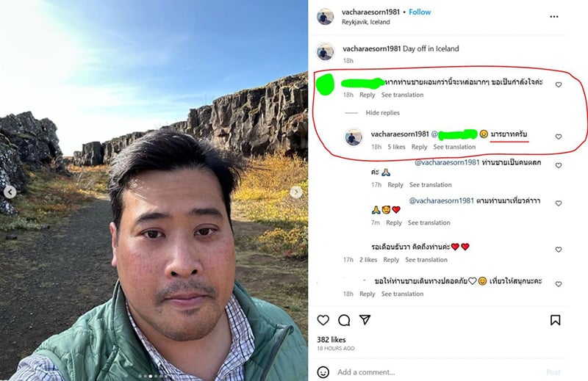The height and width of the screenshot is (381, 588).
Task: View the 382 likes list
Action: pos(331,339)
